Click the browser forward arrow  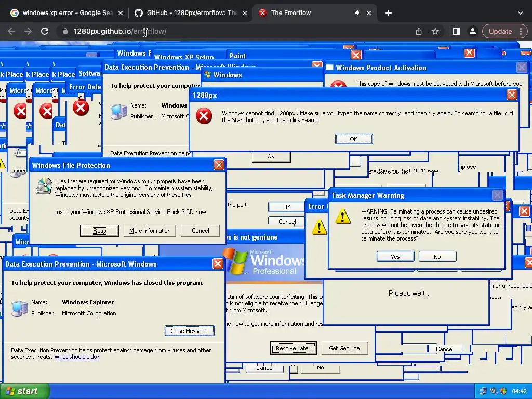click(28, 31)
